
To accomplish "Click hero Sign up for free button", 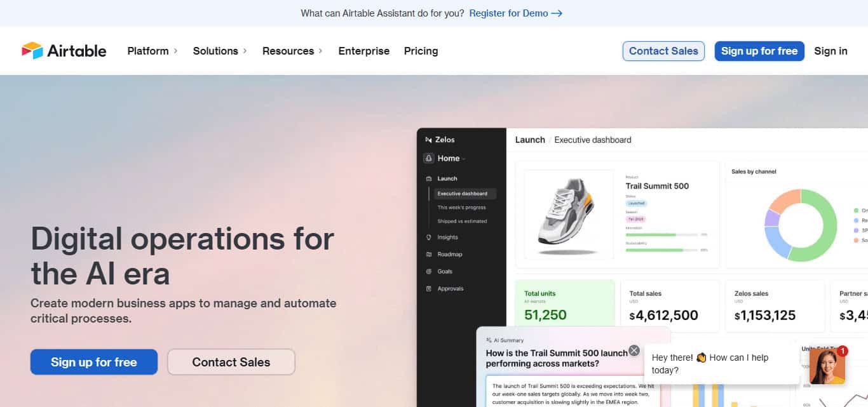I will pyautogui.click(x=94, y=362).
